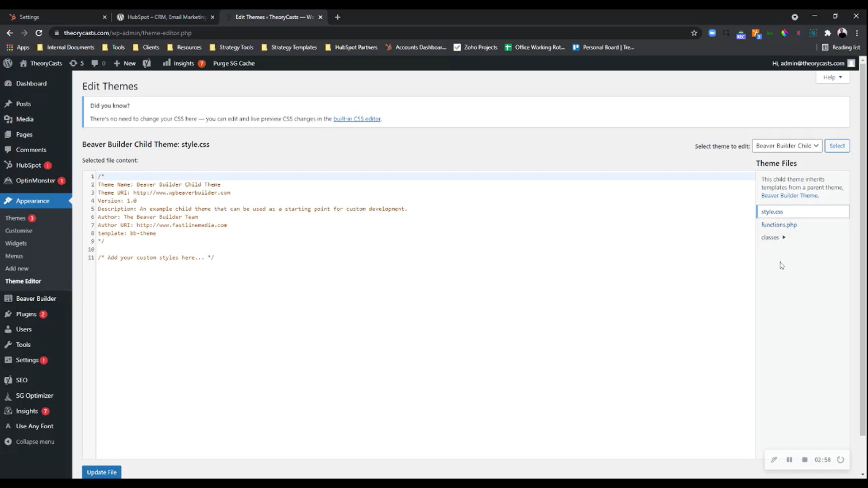Open pending updates icon showing 5
Image resolution: width=868 pixels, height=488 pixels.
(76, 63)
